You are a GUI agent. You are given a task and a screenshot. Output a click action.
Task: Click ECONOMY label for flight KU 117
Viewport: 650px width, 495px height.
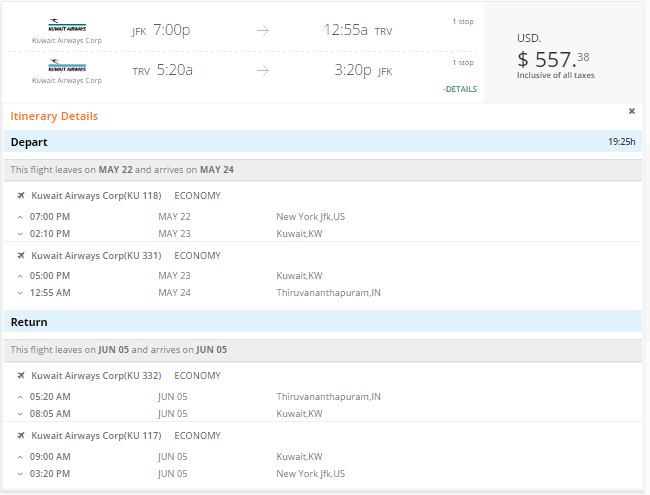coord(197,436)
